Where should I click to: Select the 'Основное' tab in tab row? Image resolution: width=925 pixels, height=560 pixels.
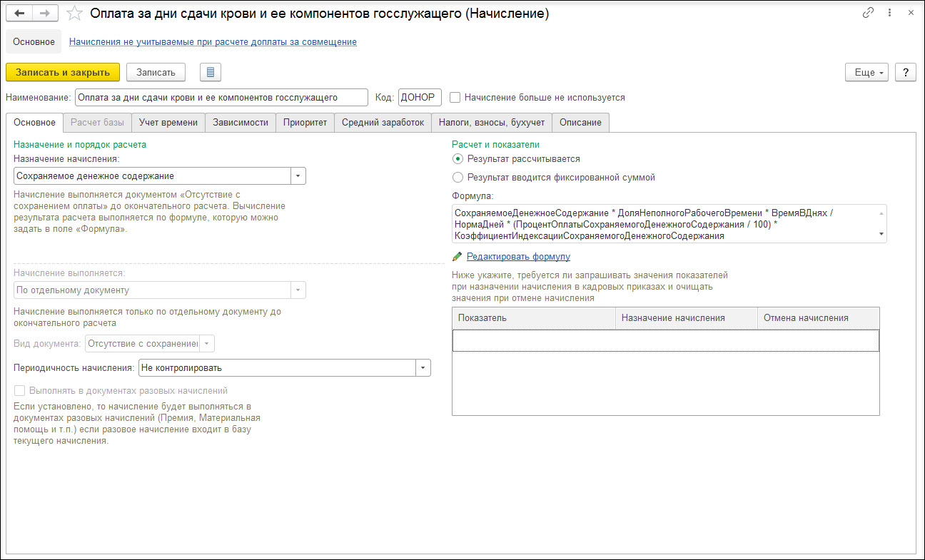click(34, 122)
